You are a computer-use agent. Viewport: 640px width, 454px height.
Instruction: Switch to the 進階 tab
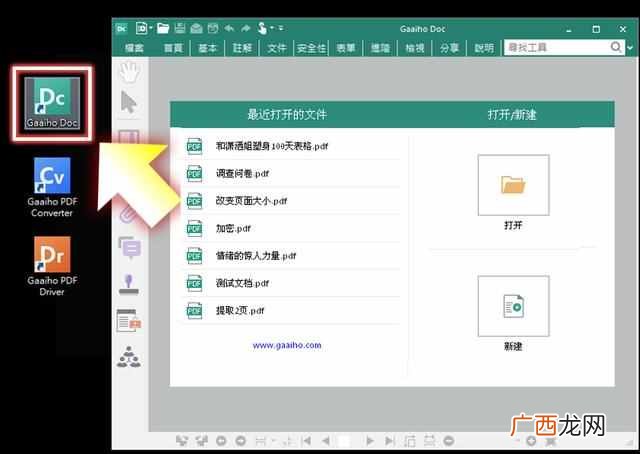[x=380, y=48]
